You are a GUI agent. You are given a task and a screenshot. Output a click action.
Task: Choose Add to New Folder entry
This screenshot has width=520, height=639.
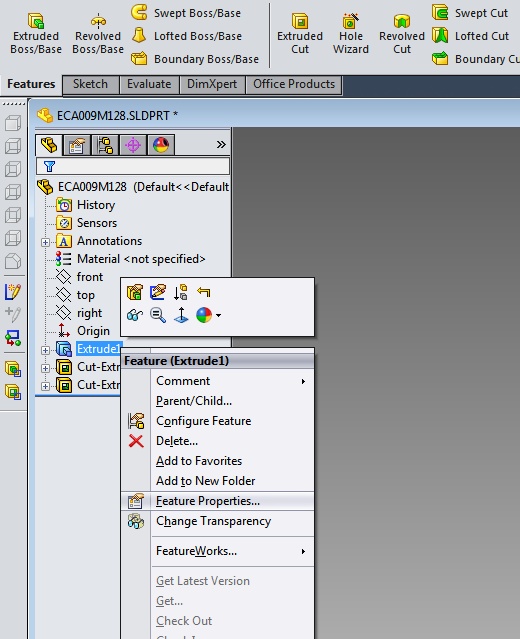coord(217,481)
